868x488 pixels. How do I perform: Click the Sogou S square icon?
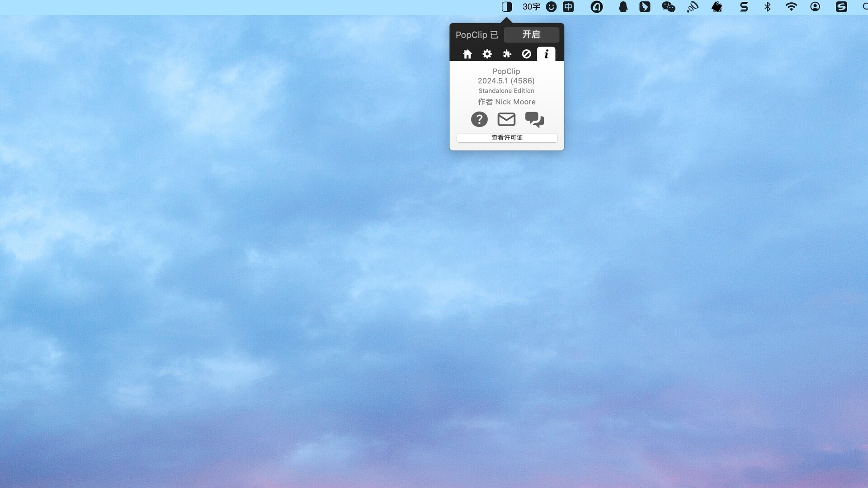(841, 7)
